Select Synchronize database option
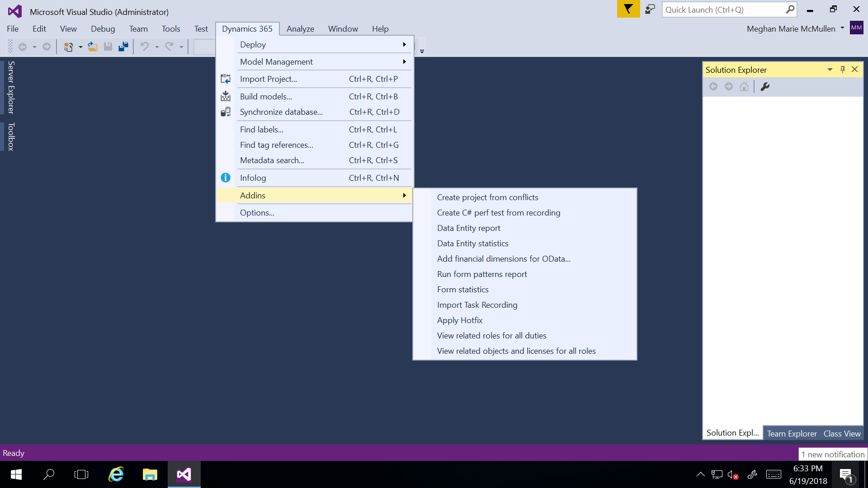The height and width of the screenshot is (488, 868). pos(281,112)
